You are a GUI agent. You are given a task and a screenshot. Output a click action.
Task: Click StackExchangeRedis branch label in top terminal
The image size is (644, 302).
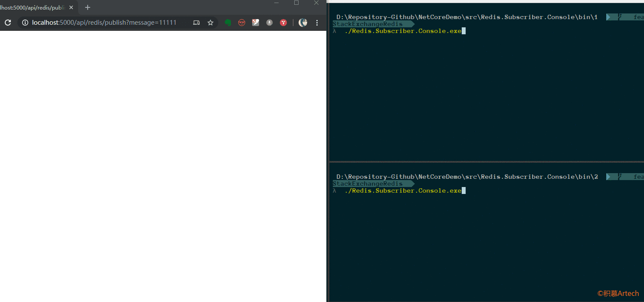pos(368,24)
